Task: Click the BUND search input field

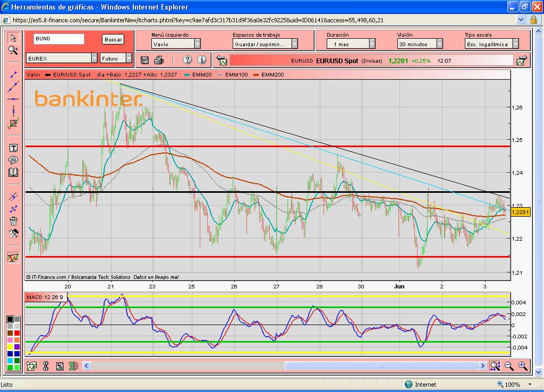Action: 58,39
